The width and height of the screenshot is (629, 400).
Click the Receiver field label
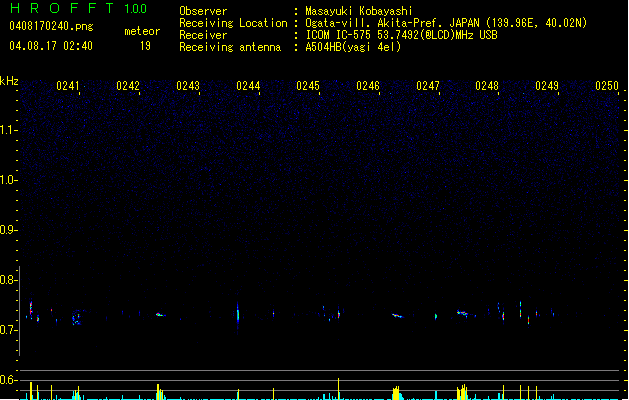[x=203, y=35]
